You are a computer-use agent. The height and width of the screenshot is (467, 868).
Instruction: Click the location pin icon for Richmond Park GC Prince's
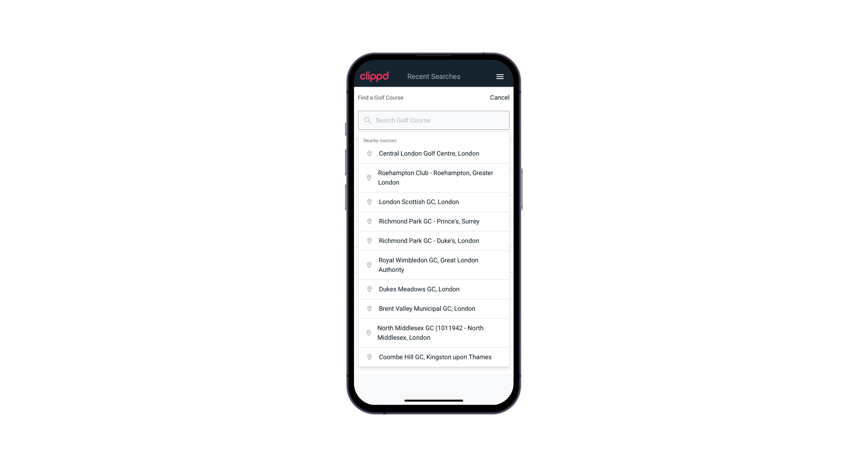tap(370, 221)
